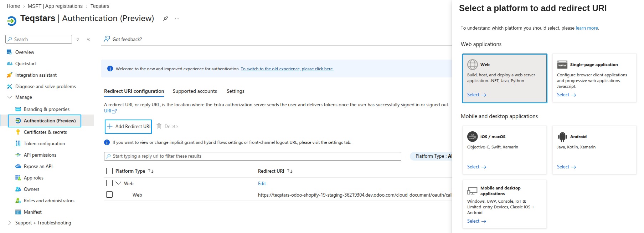Expand Support + Troubleshooting section
644x233 pixels.
tap(10, 223)
